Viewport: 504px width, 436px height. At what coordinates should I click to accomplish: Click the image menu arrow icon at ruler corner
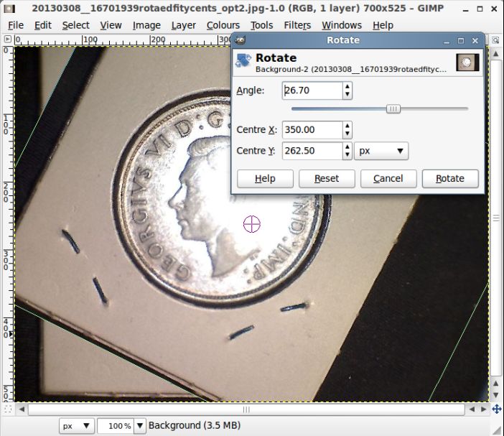click(8, 40)
